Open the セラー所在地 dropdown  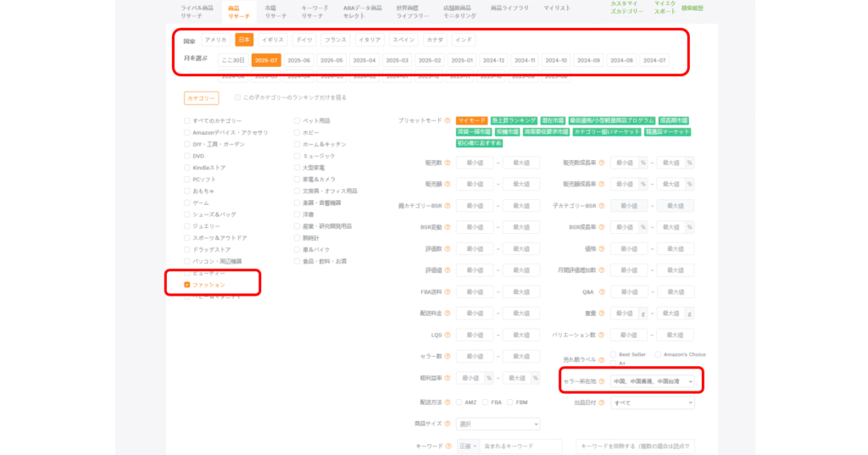[652, 382]
